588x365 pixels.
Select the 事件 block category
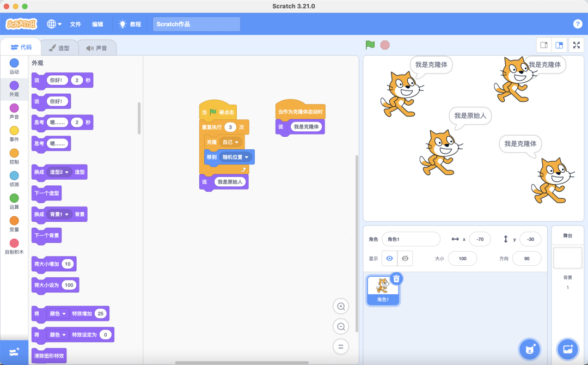[x=14, y=134]
